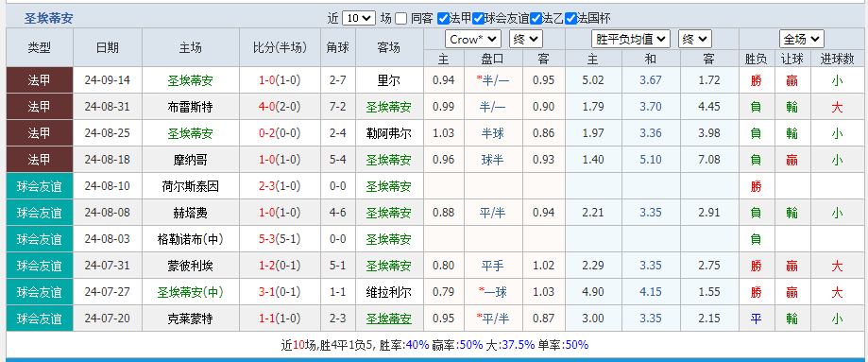Viewport: 868px width, 362px height.
Task: Click the 贏 handicap result in the 摩纳哥 row
Action: (792, 160)
